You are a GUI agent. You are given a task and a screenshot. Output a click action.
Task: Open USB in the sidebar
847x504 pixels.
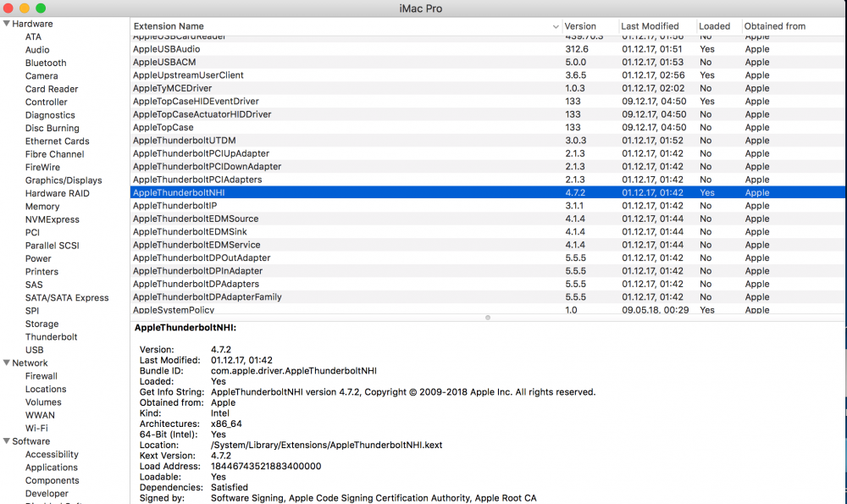35,350
